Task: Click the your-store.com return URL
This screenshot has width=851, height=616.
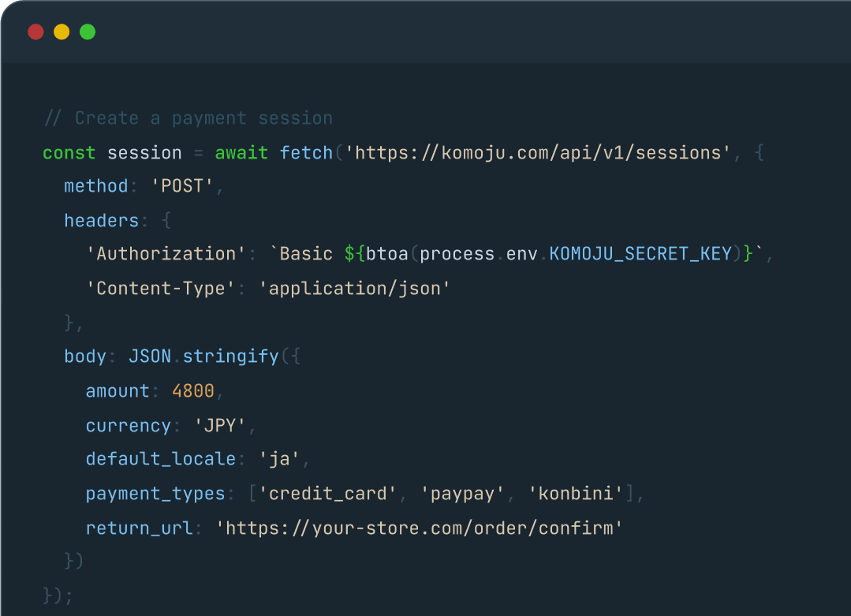Action: point(419,528)
